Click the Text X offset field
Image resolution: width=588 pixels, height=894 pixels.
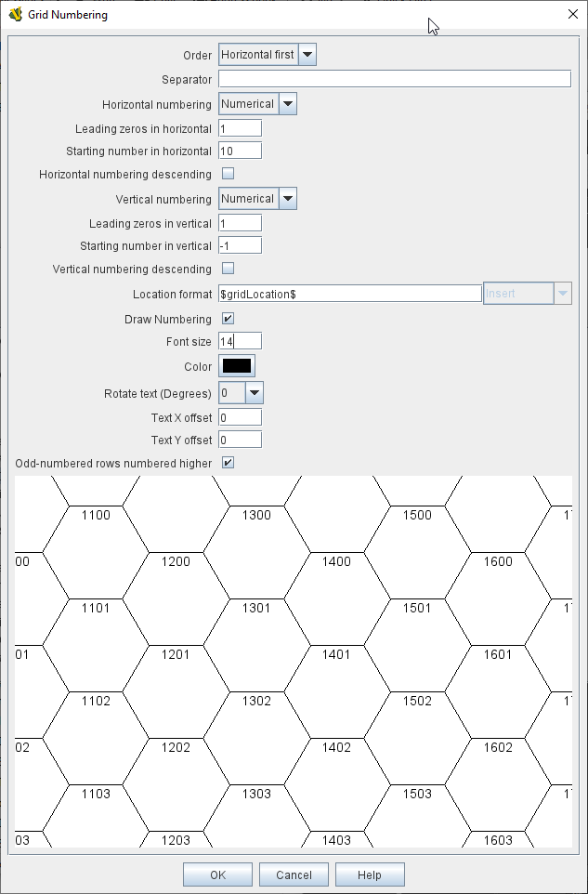[x=240, y=417]
